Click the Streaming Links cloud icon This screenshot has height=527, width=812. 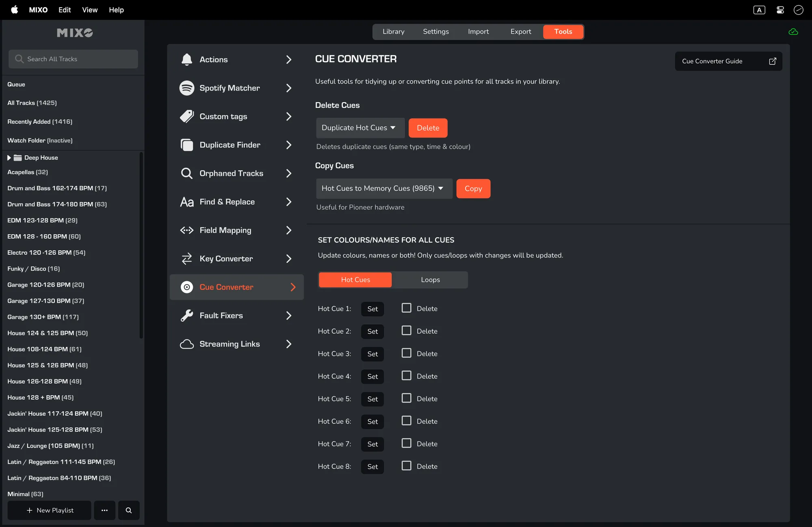187,344
